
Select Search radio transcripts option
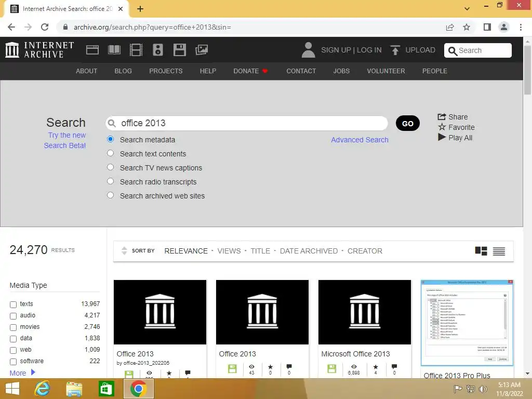pyautogui.click(x=110, y=181)
